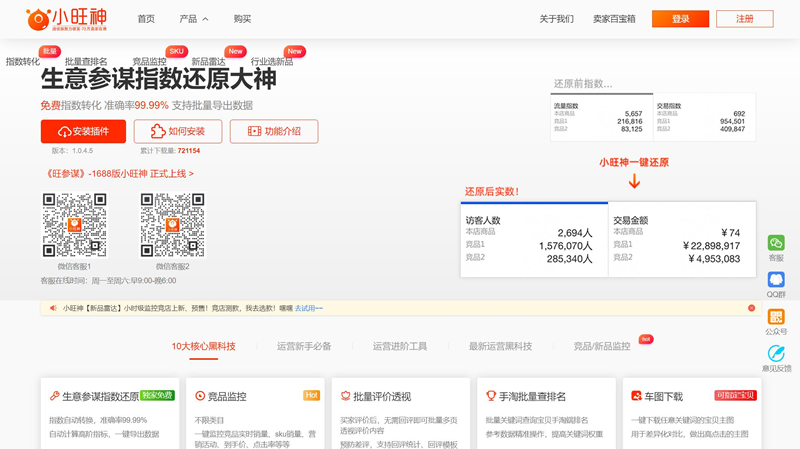Click the 竞品监控 card target icon

(x=200, y=396)
